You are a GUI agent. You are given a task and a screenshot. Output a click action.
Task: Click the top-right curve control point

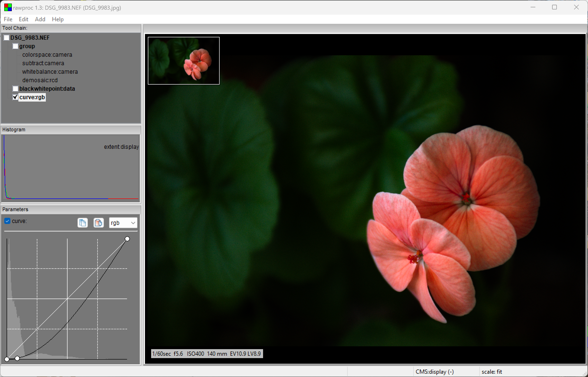(127, 239)
